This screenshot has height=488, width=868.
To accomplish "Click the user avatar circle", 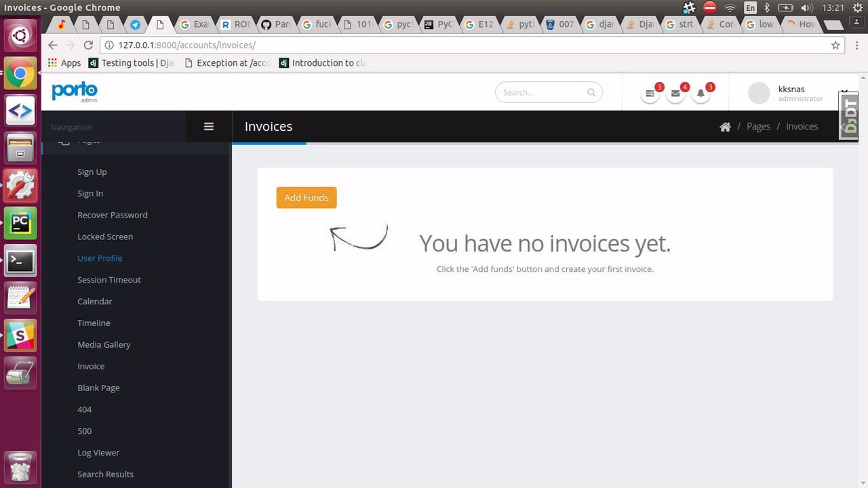I will (x=759, y=94).
